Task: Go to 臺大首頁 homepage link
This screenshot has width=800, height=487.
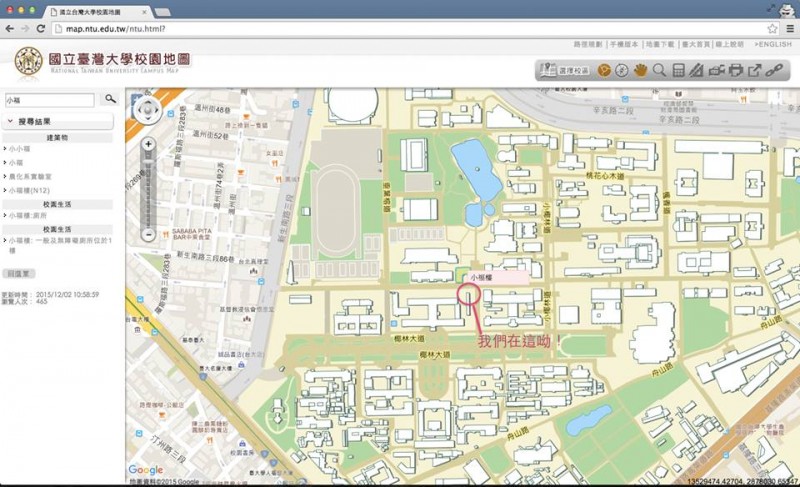Action: click(x=696, y=44)
